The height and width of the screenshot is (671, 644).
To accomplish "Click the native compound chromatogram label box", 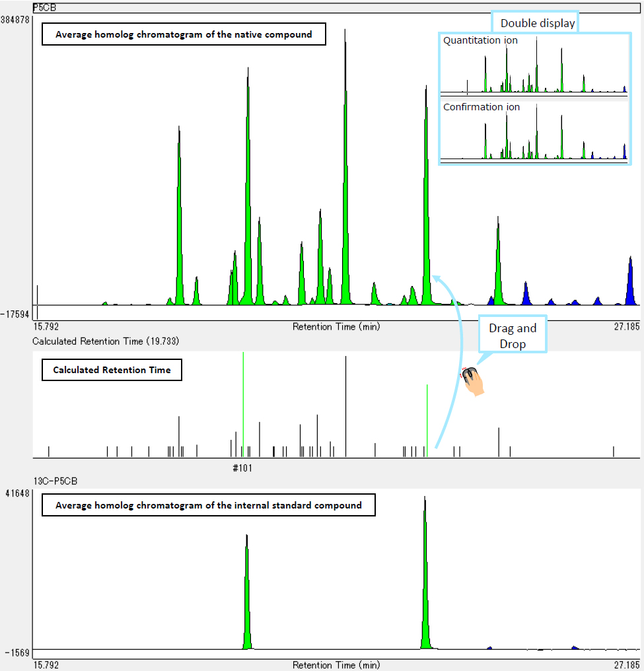I will pyautogui.click(x=184, y=34).
